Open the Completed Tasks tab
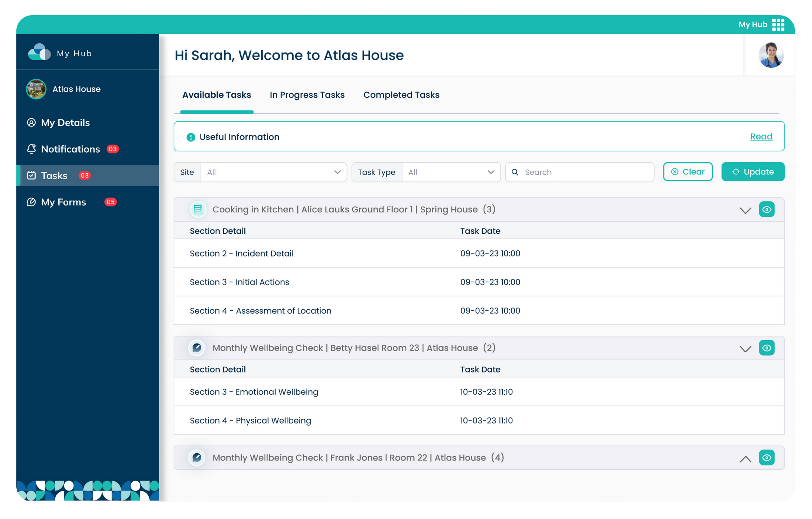 (401, 95)
